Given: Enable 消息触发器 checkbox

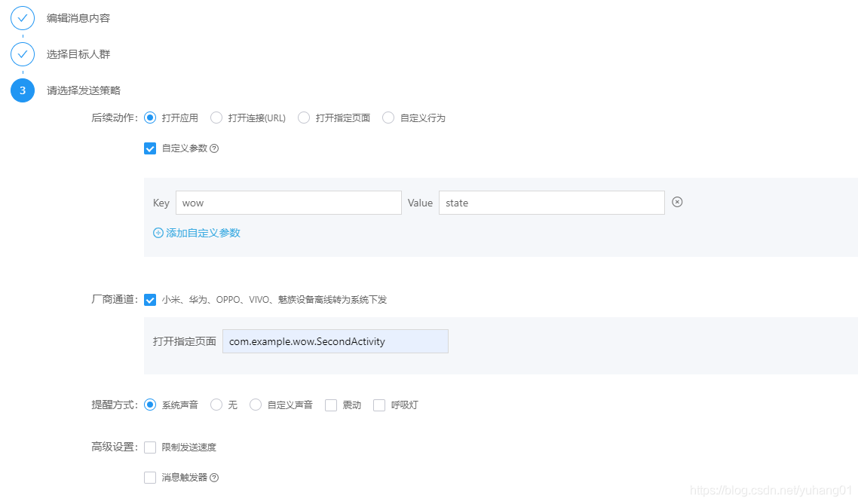Looking at the screenshot, I should [x=150, y=478].
